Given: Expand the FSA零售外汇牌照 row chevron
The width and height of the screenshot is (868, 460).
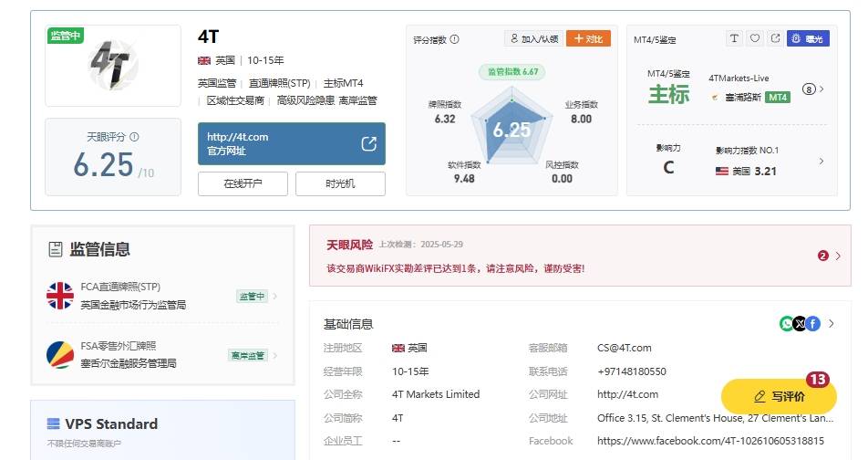Looking at the screenshot, I should (275, 355).
